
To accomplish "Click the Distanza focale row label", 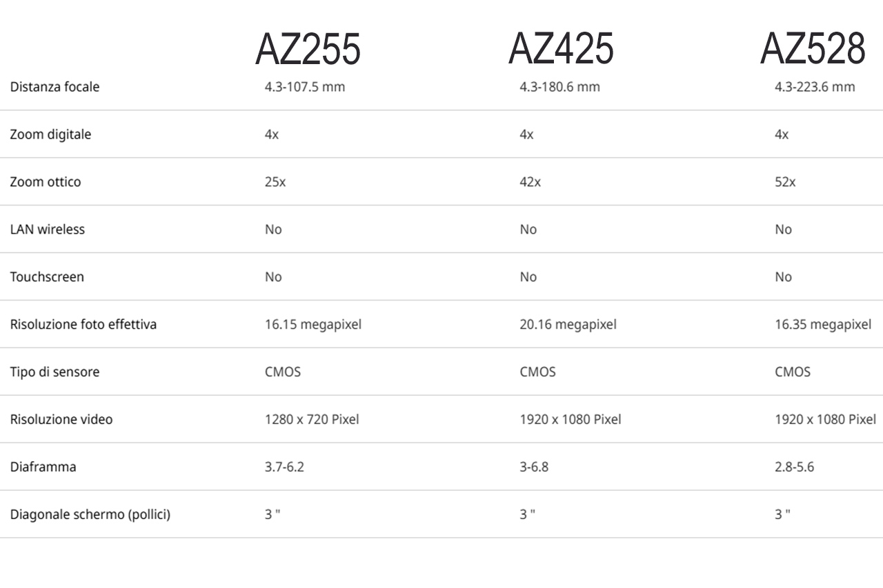I will (x=54, y=87).
